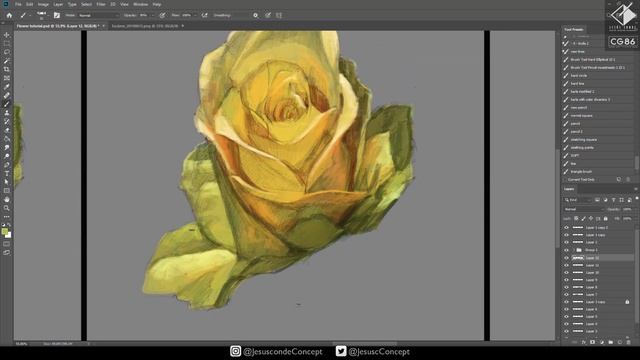Expand the Group 1 folder

pyautogui.click(x=573, y=250)
